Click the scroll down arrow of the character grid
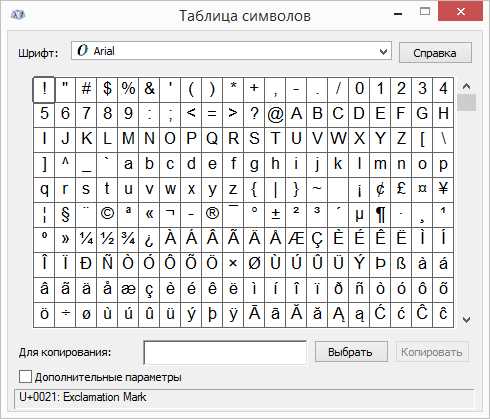The width and height of the screenshot is (490, 419). 466,320
